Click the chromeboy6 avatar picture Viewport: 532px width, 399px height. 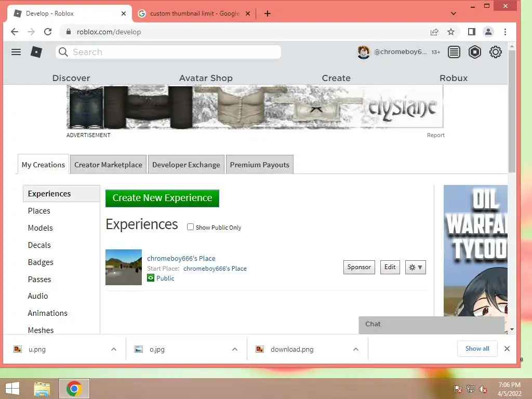click(x=363, y=52)
